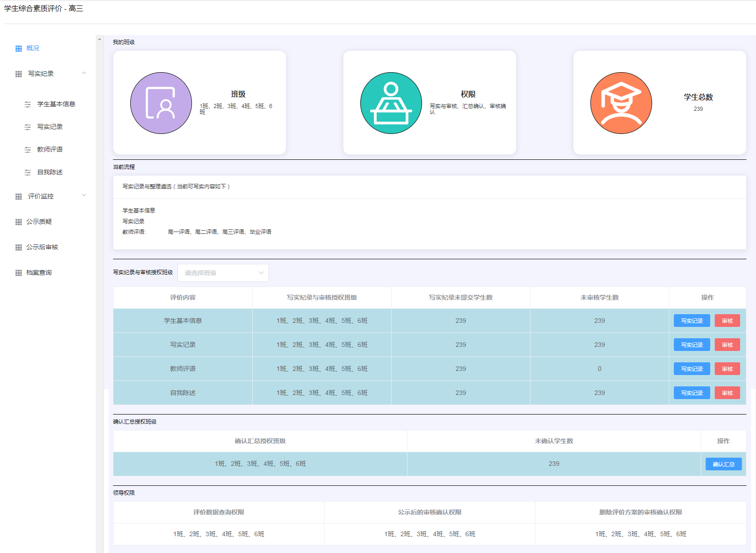Open 学生基本信息 in the sidebar
Viewport: 756px width, 553px height.
(x=56, y=104)
